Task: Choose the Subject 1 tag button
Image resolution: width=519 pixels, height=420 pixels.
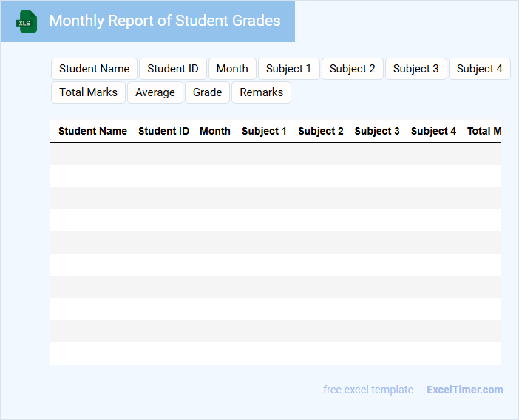Action: (x=288, y=69)
